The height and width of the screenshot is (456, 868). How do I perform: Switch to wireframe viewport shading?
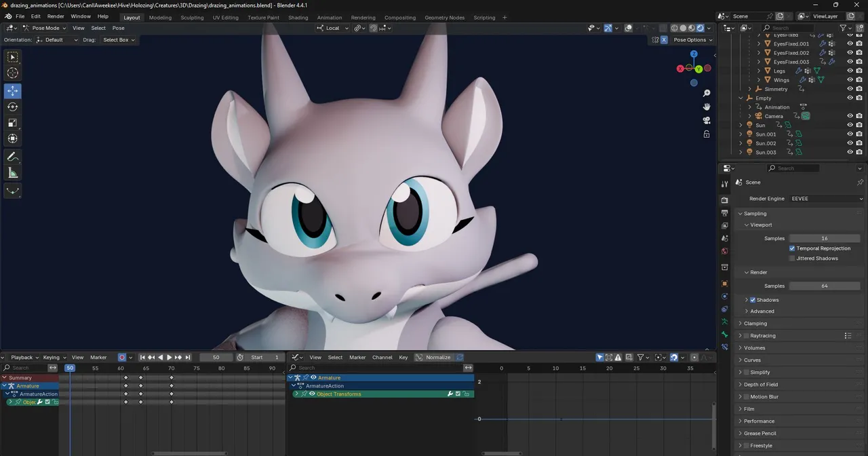coord(675,28)
